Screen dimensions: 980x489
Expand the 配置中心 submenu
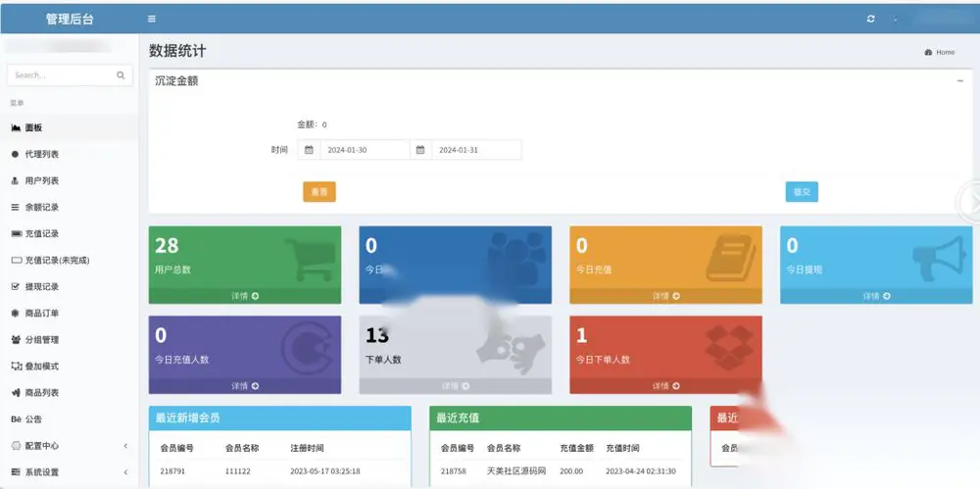pyautogui.click(x=69, y=446)
